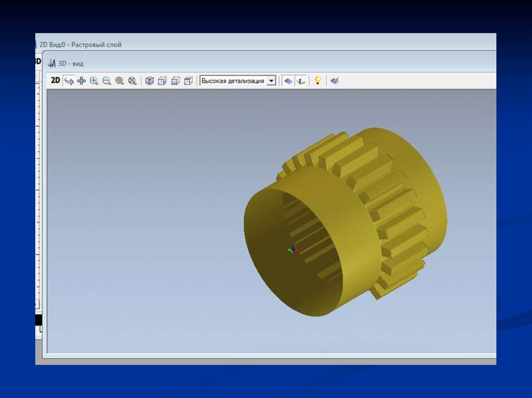
Task: Choose the fourth cube view with shaded top
Action: coord(188,80)
